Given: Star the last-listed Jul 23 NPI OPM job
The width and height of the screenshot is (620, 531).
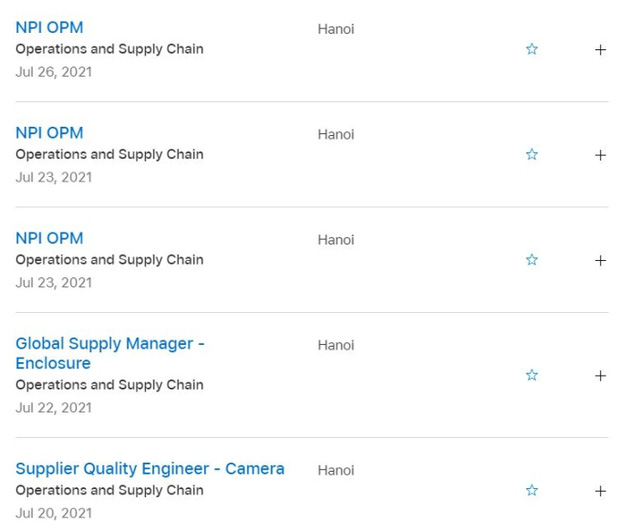Looking at the screenshot, I should pyautogui.click(x=532, y=260).
